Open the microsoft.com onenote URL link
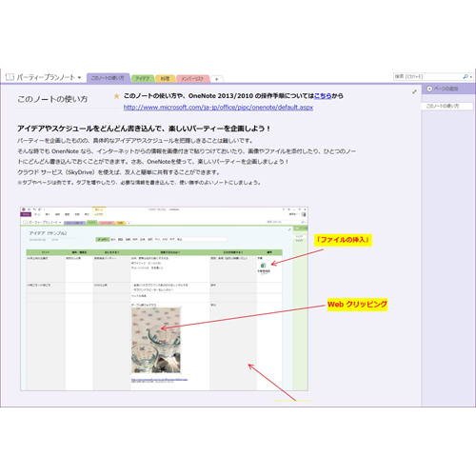 [218, 108]
